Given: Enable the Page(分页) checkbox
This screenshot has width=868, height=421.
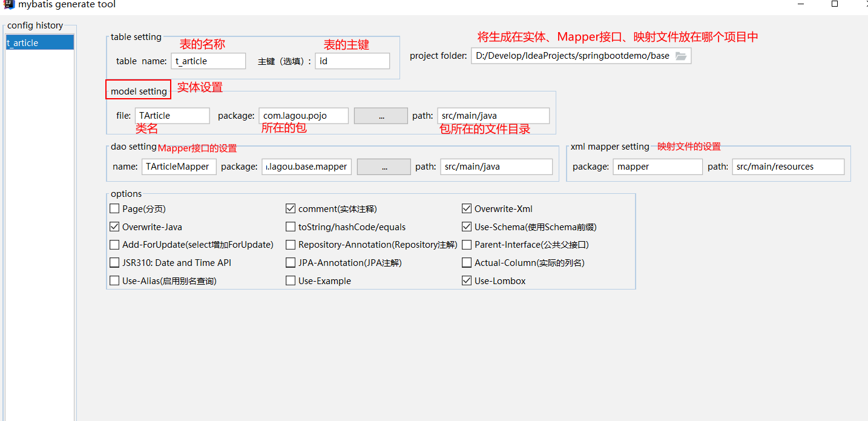Looking at the screenshot, I should pos(114,209).
